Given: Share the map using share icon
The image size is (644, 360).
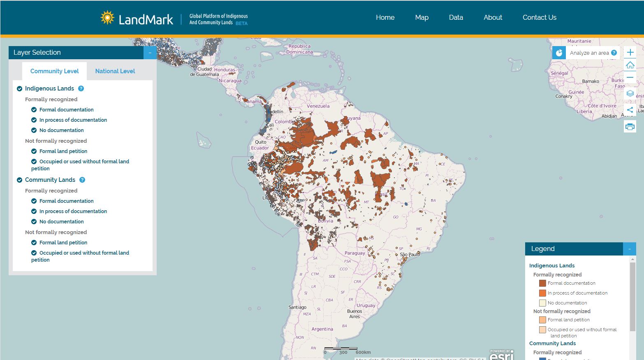Looking at the screenshot, I should [630, 110].
